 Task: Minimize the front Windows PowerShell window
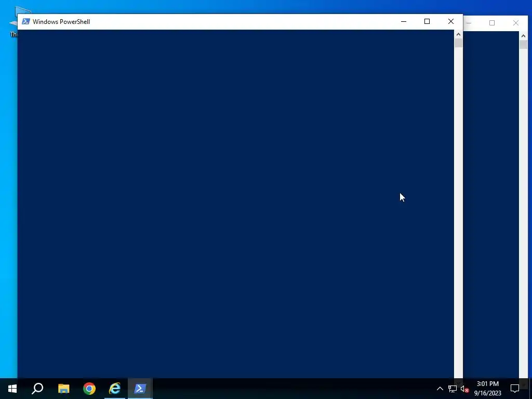[403, 21]
